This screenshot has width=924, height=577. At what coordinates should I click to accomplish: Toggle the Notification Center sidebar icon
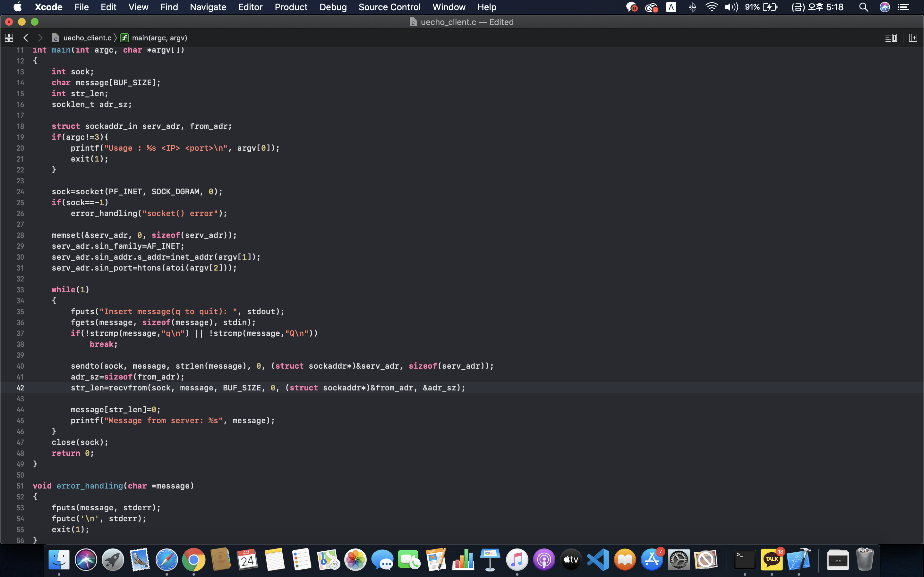click(x=903, y=7)
